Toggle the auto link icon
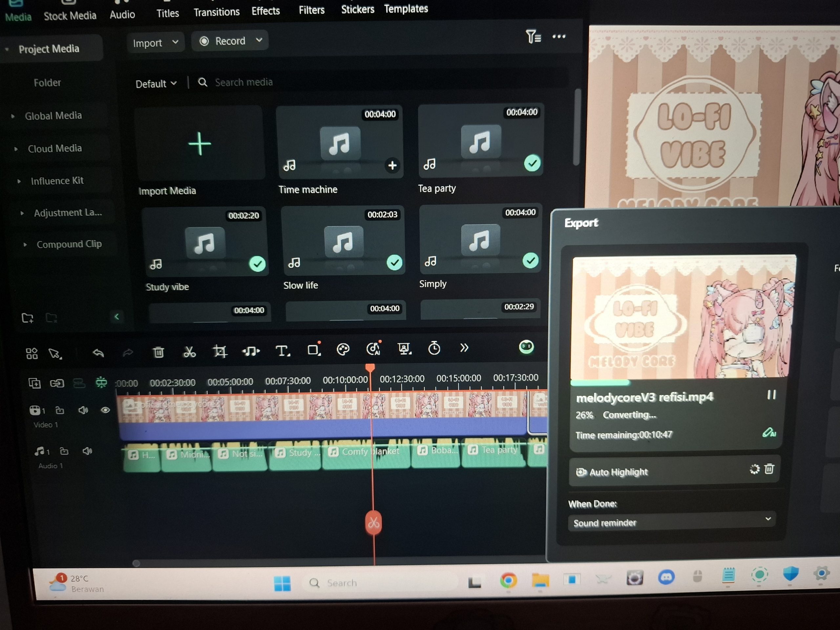Screen dimensions: 840x630 pyautogui.click(x=57, y=383)
